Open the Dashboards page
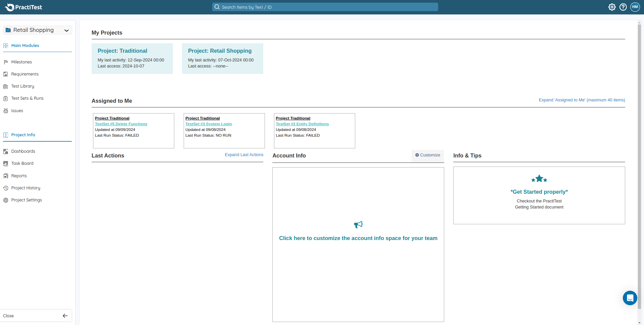Screen dimensions: 644x325 23,151
